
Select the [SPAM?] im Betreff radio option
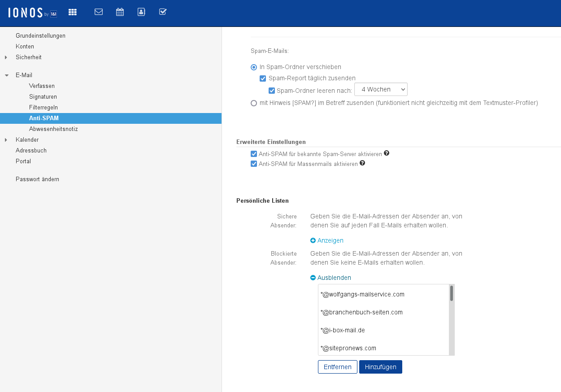pos(254,103)
